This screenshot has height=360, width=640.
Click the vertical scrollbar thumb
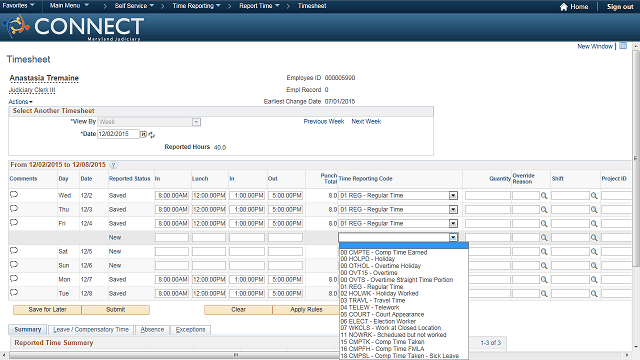coord(636,158)
